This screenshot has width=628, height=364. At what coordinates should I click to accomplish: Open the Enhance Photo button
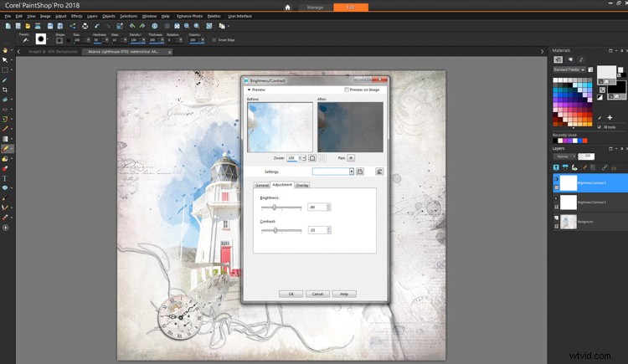[x=189, y=16]
